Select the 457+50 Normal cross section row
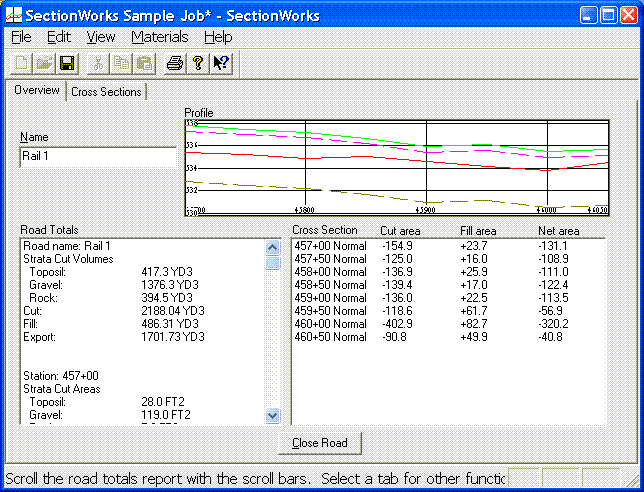Screen dimensions: 644x492 448,259
